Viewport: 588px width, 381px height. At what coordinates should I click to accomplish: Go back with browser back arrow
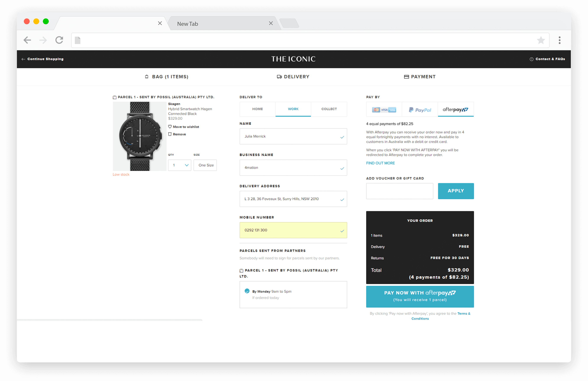click(27, 40)
